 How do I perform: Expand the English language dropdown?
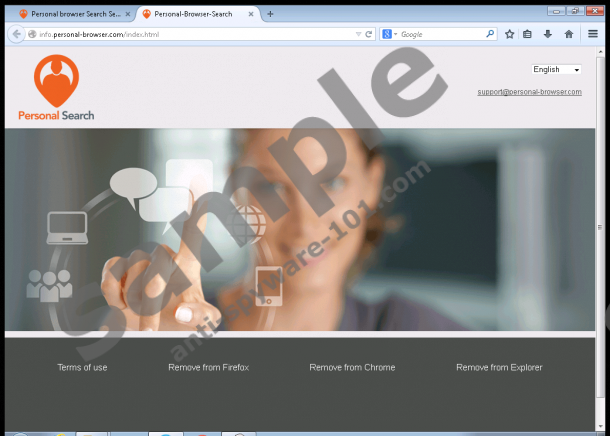tap(556, 70)
